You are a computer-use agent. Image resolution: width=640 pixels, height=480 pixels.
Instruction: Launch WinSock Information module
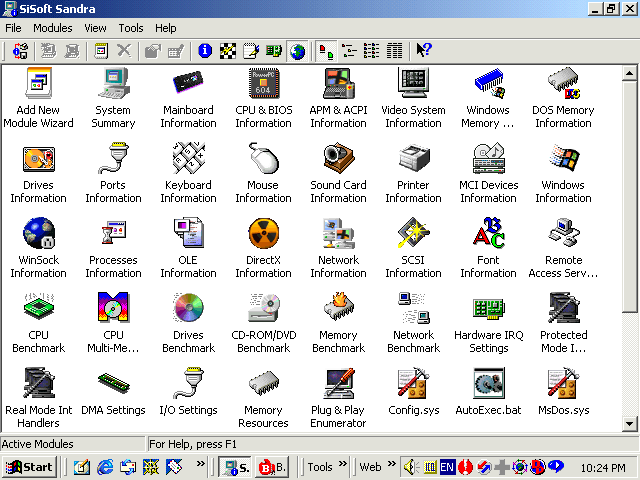[x=38, y=249]
